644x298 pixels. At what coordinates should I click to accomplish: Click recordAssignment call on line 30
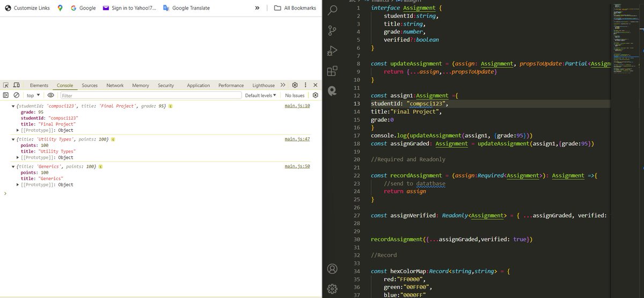[x=397, y=239]
